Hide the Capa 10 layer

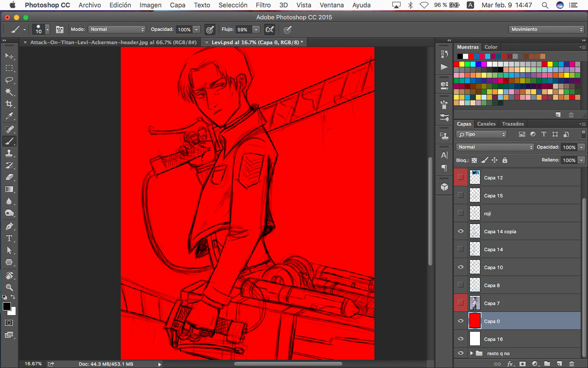[x=461, y=267]
